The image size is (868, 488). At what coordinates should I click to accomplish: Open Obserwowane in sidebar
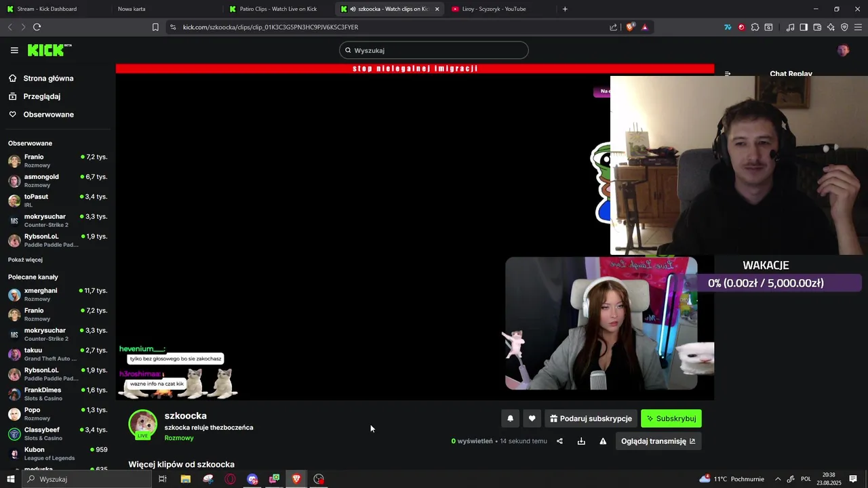tap(48, 115)
